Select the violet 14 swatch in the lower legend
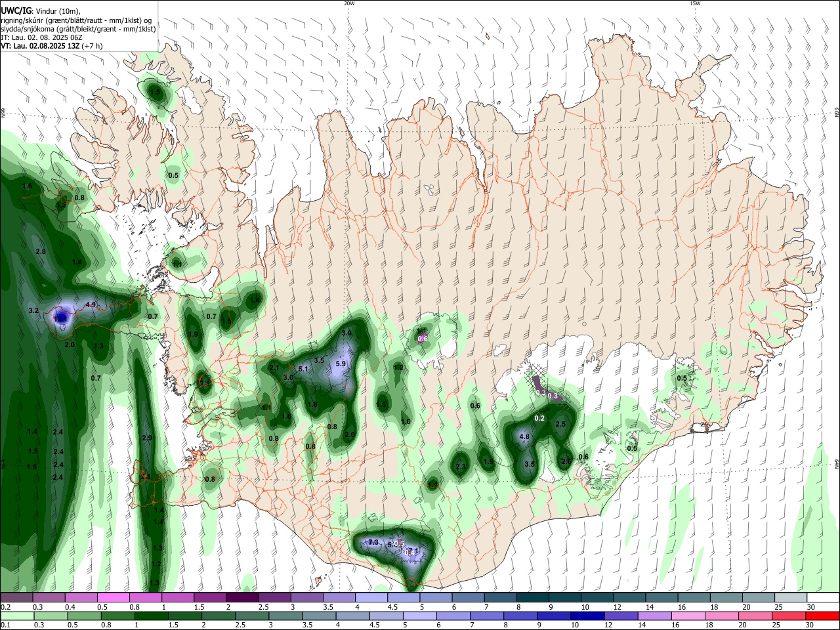 tap(654, 616)
